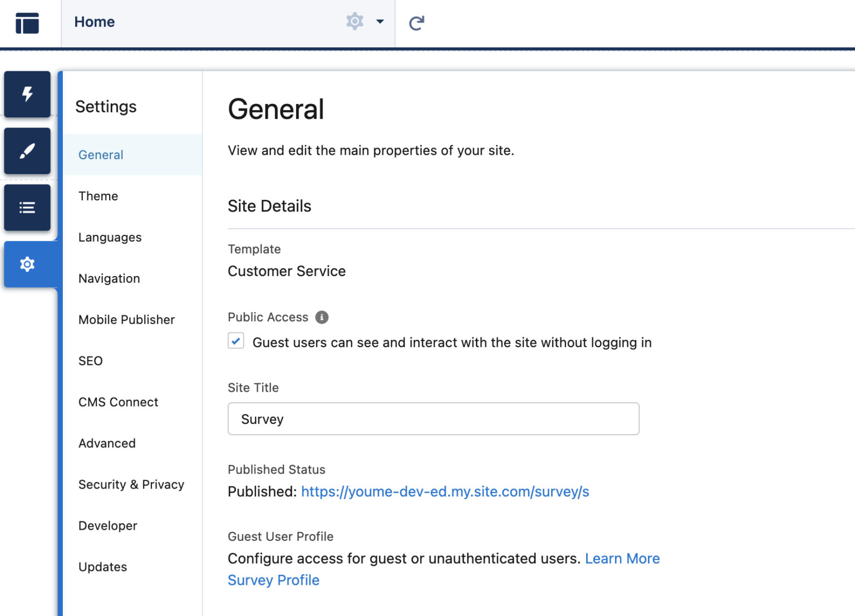Open the Survey Profile link
The image size is (855, 616).
coord(273,580)
